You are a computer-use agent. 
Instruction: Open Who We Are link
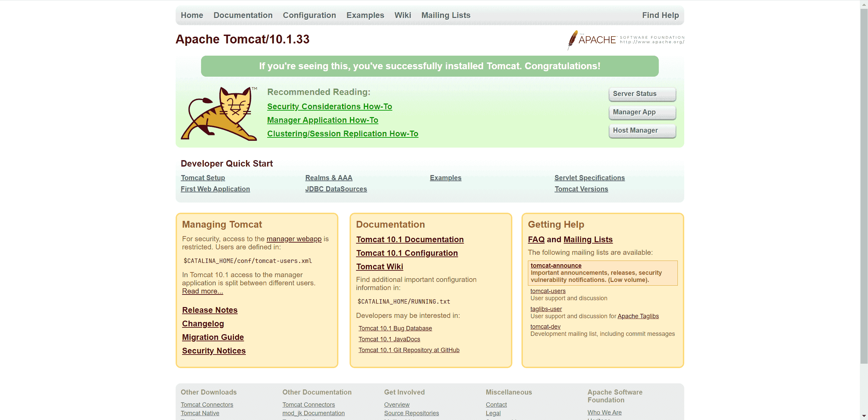pyautogui.click(x=605, y=413)
